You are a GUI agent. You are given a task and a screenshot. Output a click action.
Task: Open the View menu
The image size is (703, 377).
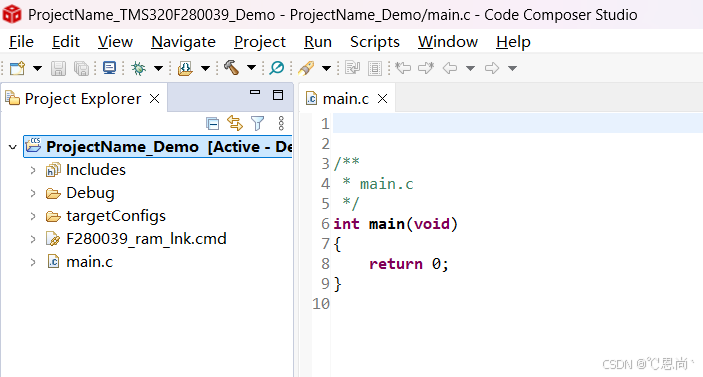tap(115, 42)
